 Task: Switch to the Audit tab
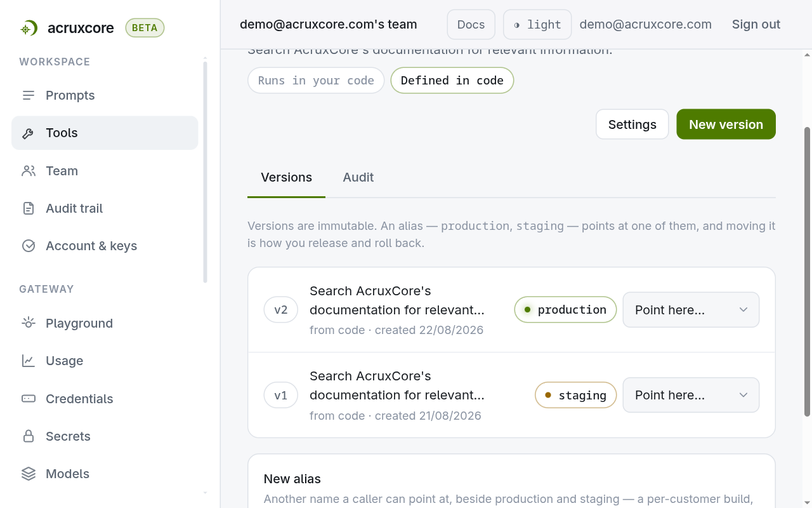point(358,178)
